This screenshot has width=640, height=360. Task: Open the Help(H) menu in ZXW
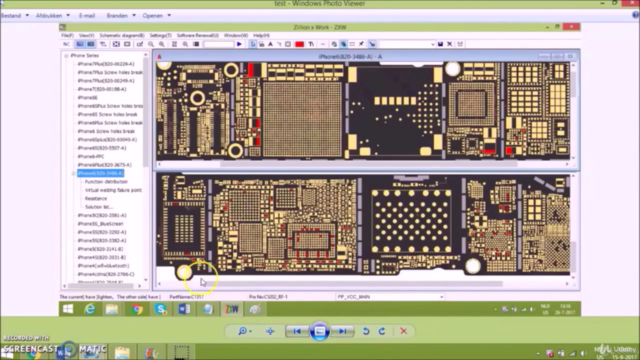click(x=261, y=36)
